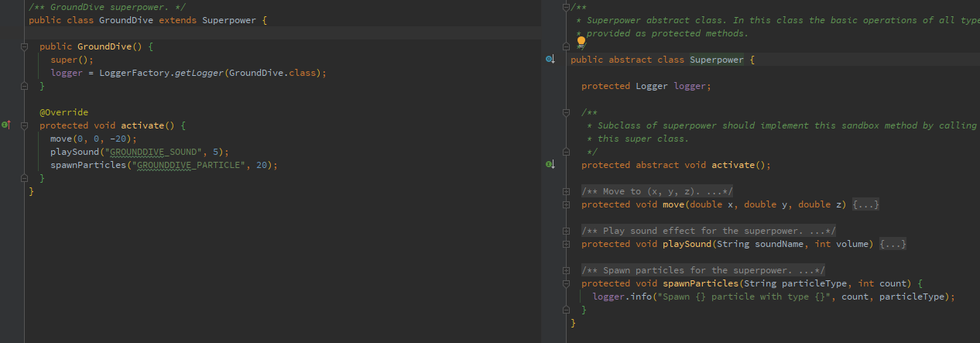Viewport: 980px width, 343px height.
Task: Expand the folded 'Spawn particles' comment
Action: click(x=567, y=269)
